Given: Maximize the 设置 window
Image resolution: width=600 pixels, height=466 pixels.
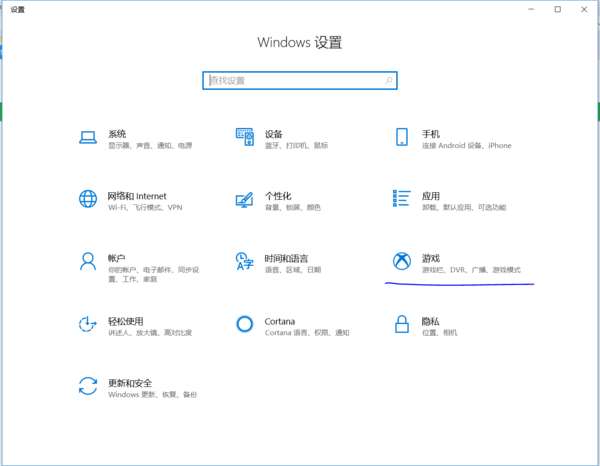Looking at the screenshot, I should pyautogui.click(x=558, y=9).
